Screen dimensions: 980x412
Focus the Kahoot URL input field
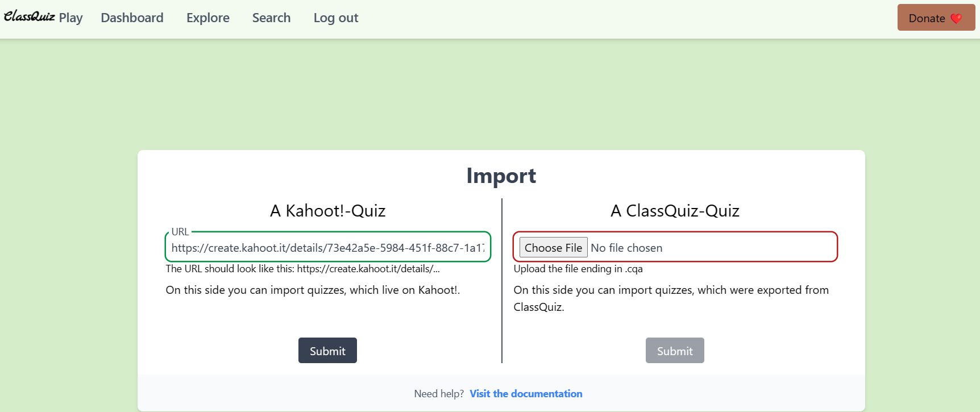pos(327,248)
